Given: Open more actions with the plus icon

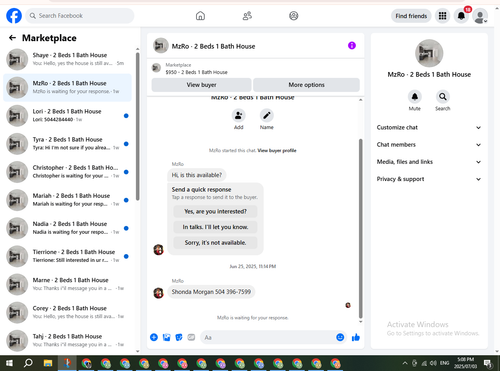Looking at the screenshot, I should click(x=154, y=337).
